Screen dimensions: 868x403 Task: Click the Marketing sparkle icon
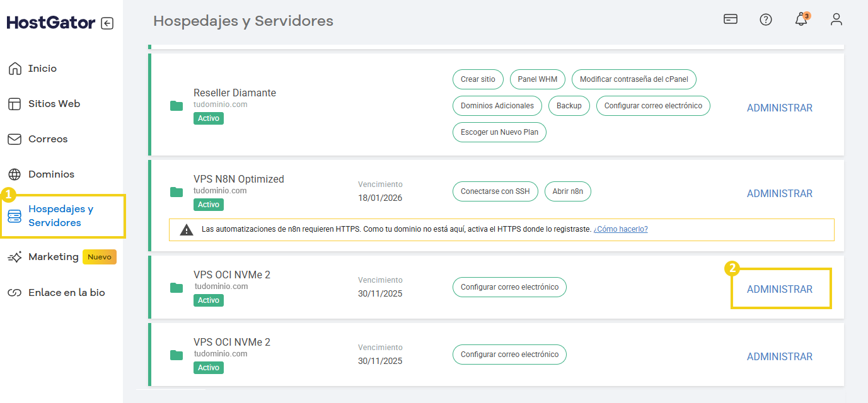tap(14, 256)
